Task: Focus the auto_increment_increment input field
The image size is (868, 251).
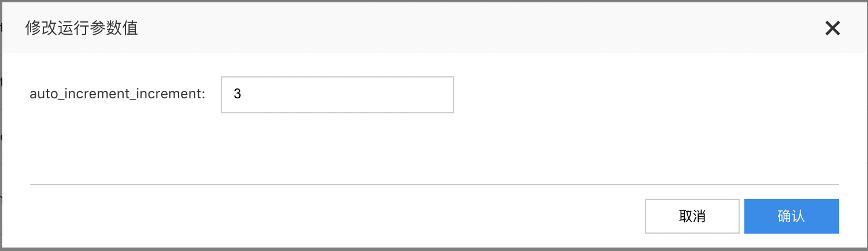Action: 337,95
